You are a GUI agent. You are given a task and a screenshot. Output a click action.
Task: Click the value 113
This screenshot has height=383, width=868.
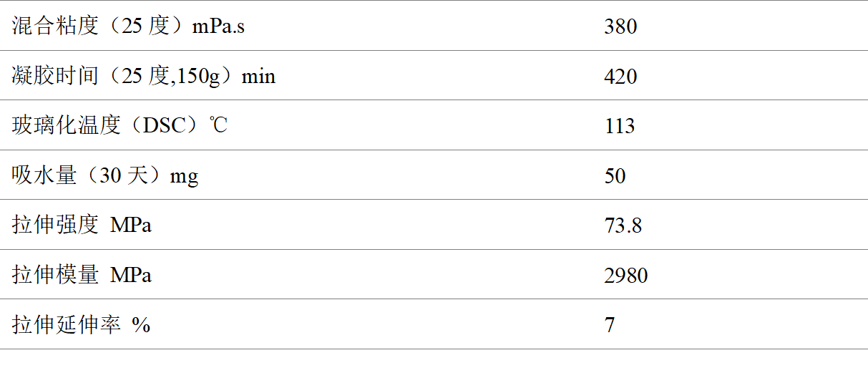[x=619, y=126]
